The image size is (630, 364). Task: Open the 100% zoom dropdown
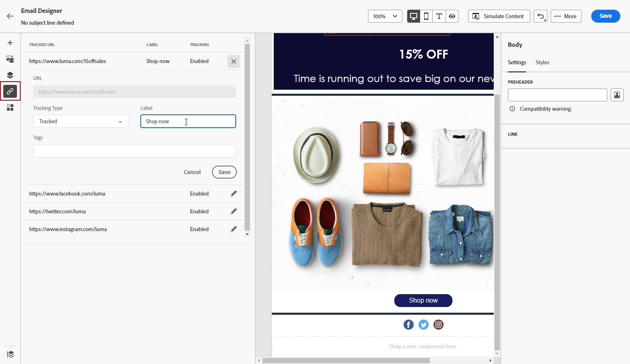385,16
